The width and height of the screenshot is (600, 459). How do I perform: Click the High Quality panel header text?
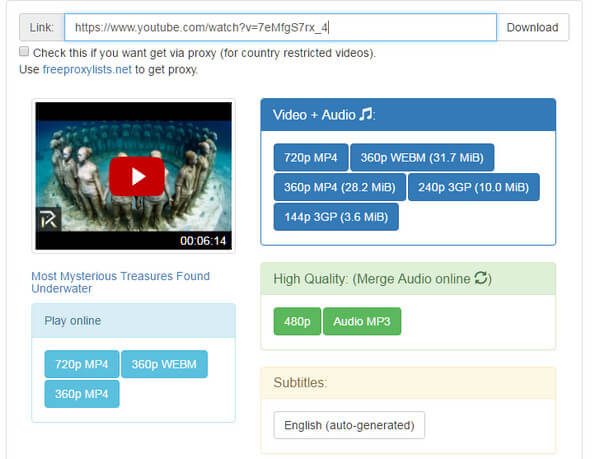tap(382, 279)
